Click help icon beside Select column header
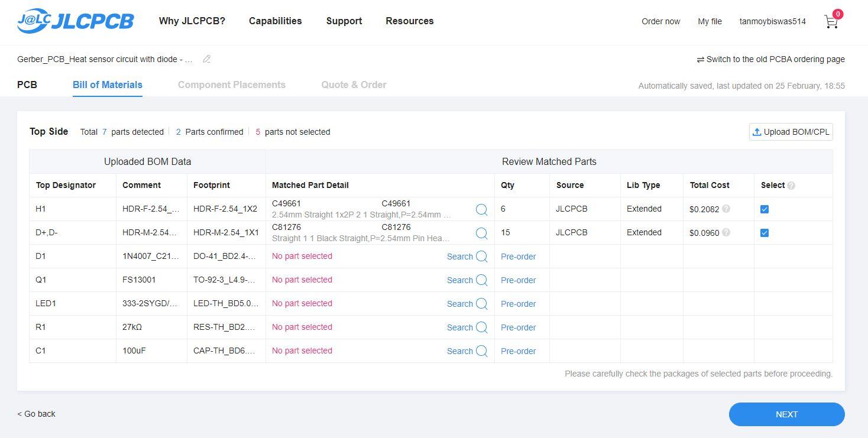Image resolution: width=868 pixels, height=438 pixels. 791,186
